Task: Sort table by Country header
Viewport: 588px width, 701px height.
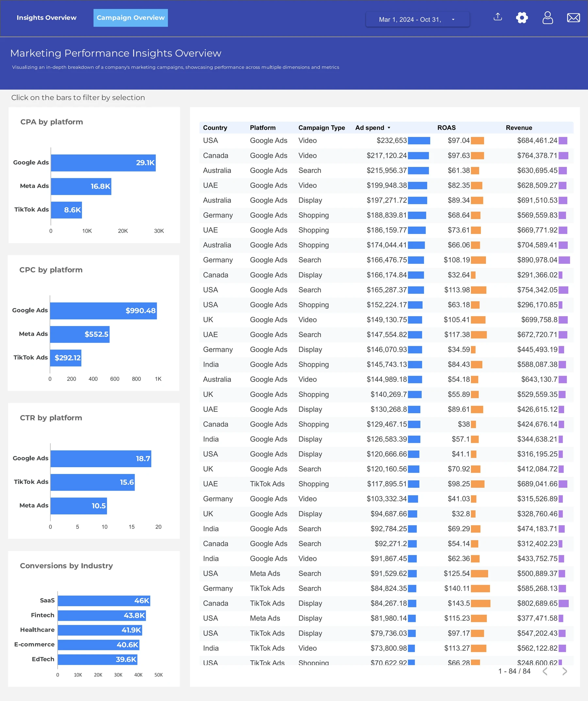Action: click(x=215, y=128)
